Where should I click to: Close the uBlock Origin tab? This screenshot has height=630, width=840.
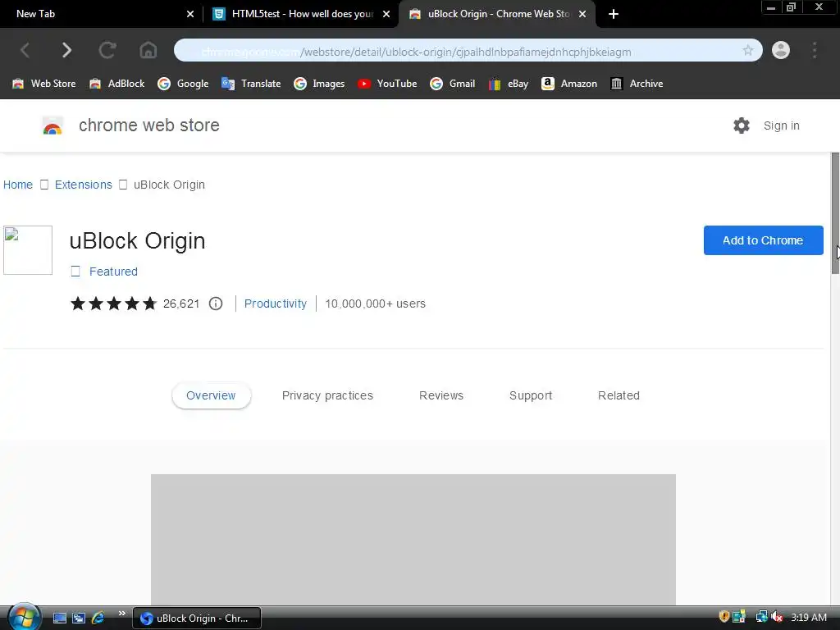(x=582, y=14)
